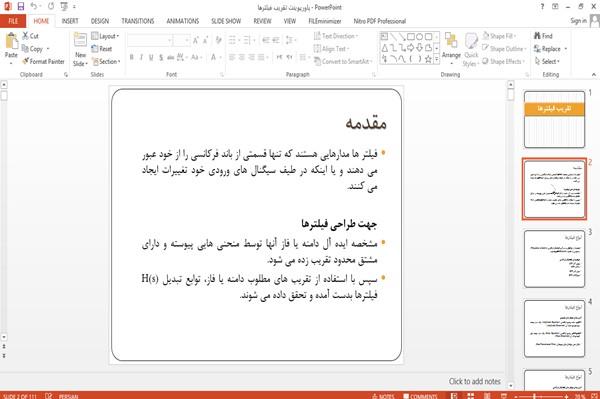Viewport: 600px width, 399px height.
Task: Open the font name combo box
Action: [150, 40]
